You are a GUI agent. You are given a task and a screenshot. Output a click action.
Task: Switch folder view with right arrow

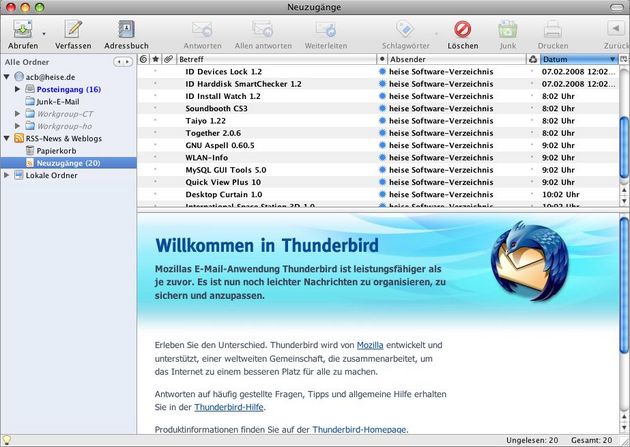pyautogui.click(x=127, y=62)
